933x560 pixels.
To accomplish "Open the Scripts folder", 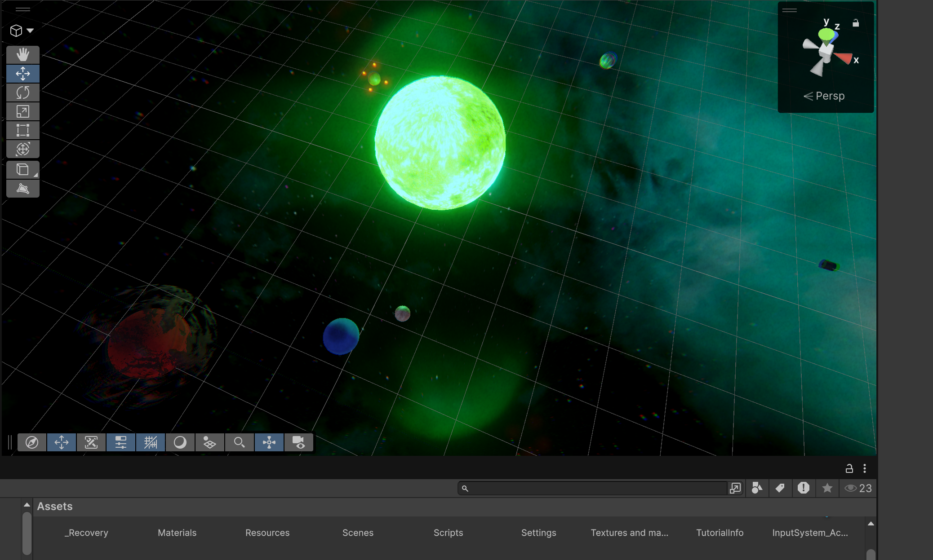I will (448, 533).
